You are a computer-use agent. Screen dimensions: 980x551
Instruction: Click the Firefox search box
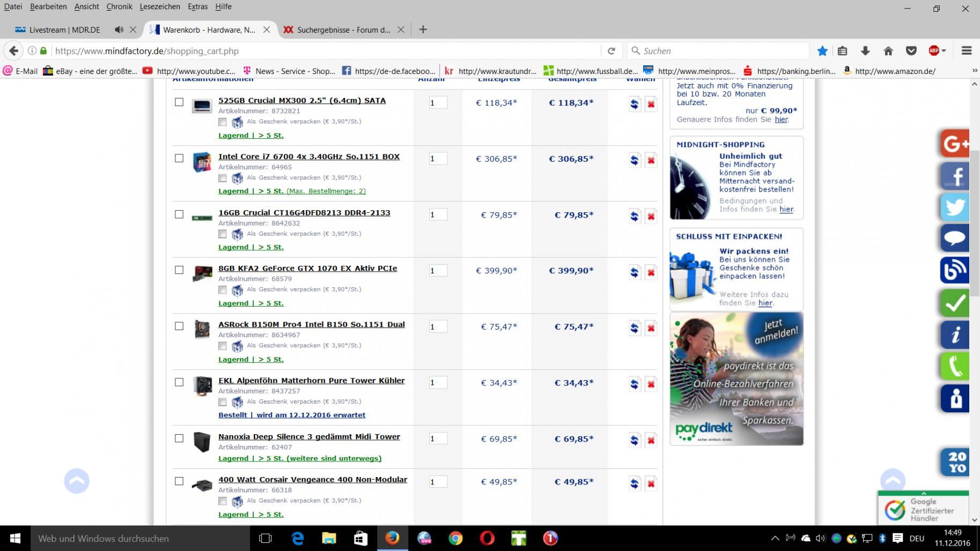click(718, 51)
